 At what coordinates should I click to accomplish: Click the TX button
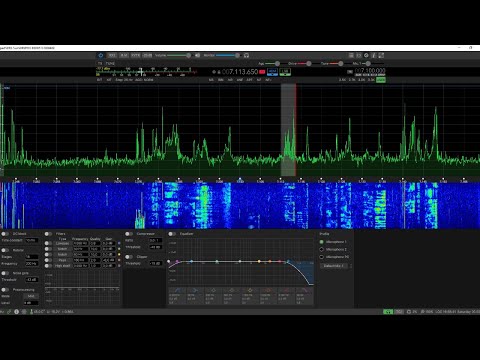pyautogui.click(x=100, y=63)
